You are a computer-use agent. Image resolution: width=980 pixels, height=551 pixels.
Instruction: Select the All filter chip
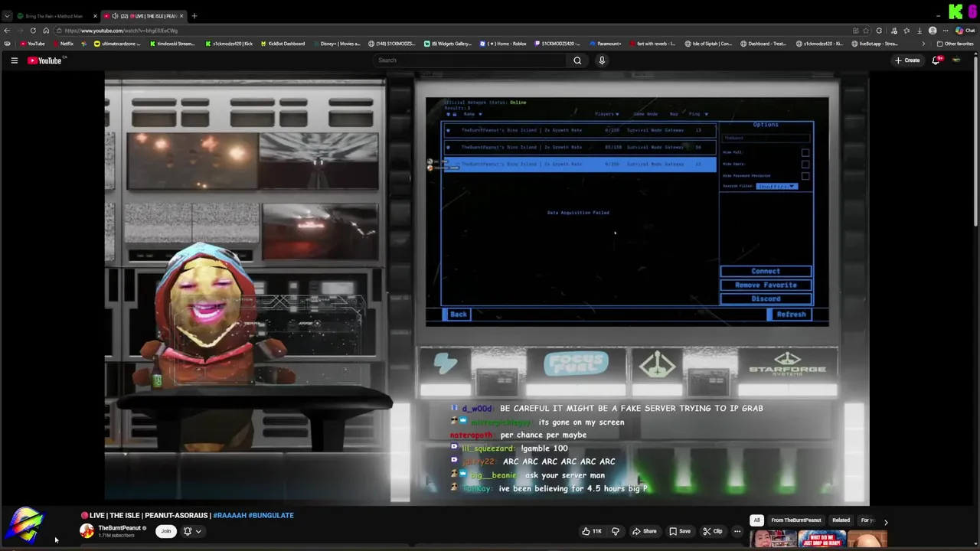coord(756,520)
